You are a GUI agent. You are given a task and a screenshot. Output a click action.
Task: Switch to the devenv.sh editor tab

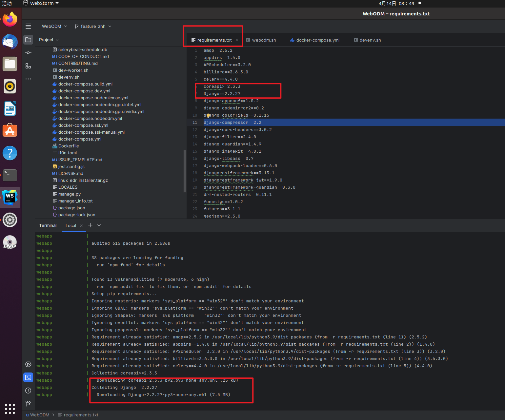pos(367,40)
